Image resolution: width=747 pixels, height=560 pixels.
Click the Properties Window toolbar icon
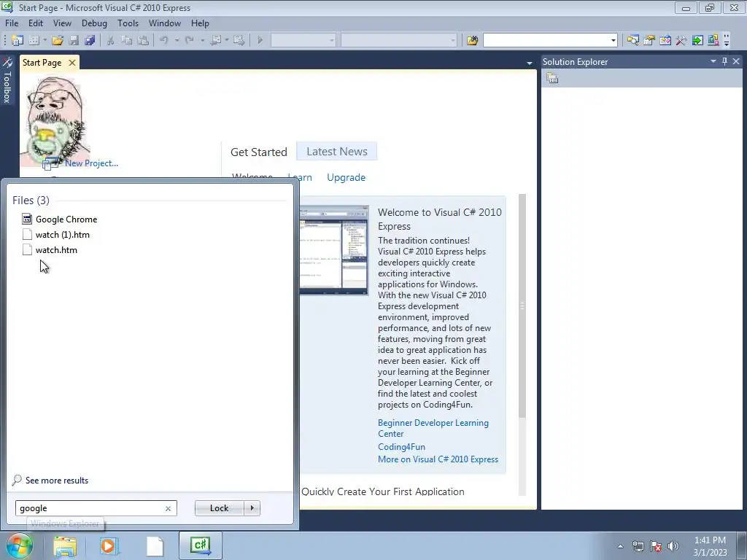click(x=649, y=41)
